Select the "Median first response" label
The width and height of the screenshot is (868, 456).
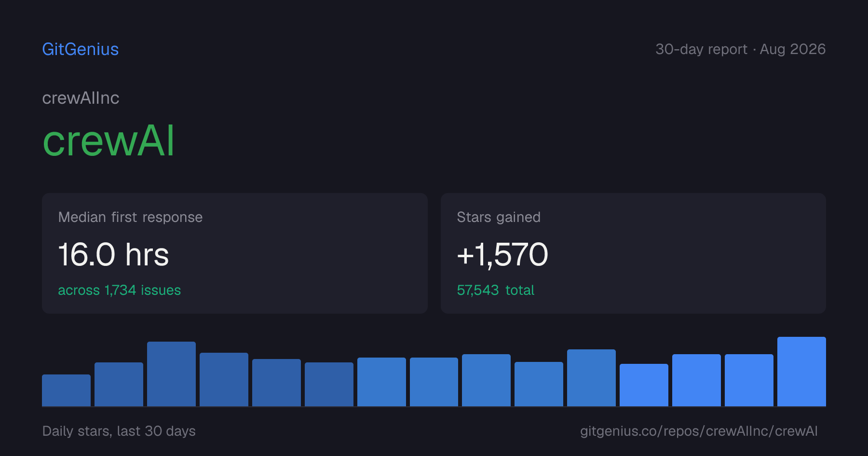click(130, 217)
